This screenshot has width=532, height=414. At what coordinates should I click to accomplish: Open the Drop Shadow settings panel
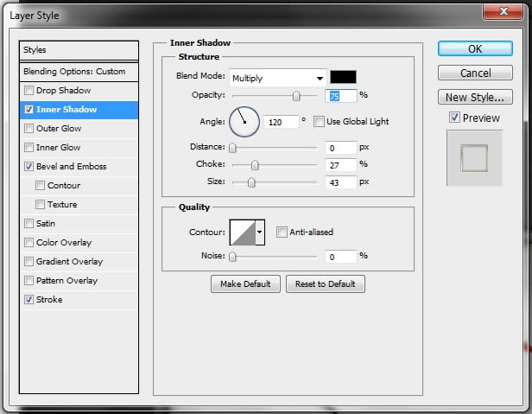63,91
